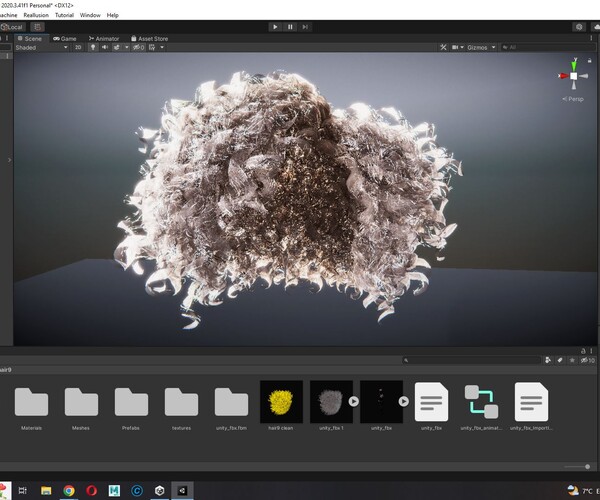Toggle Project panel lock icon

[x=583, y=351]
